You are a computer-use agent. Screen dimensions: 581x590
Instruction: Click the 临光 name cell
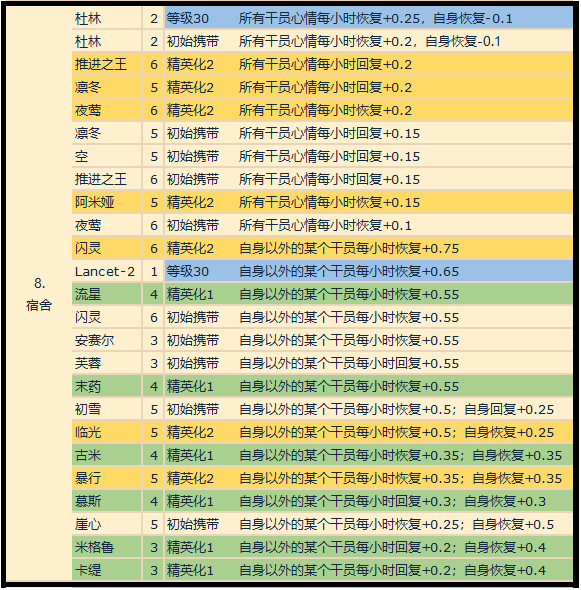[107, 432]
